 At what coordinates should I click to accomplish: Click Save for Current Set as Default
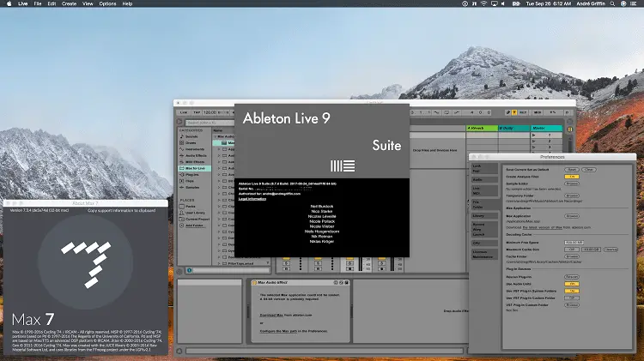571,170
